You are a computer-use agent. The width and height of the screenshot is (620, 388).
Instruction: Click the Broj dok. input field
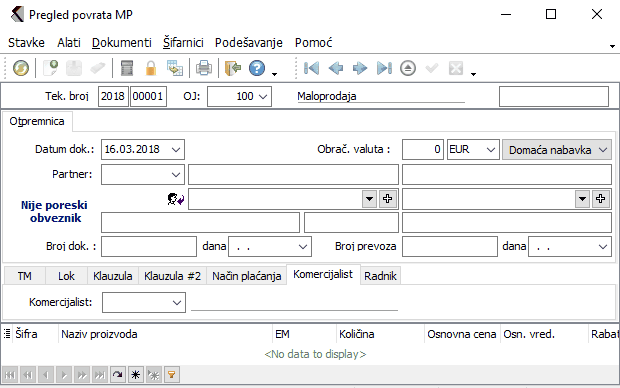tap(149, 246)
